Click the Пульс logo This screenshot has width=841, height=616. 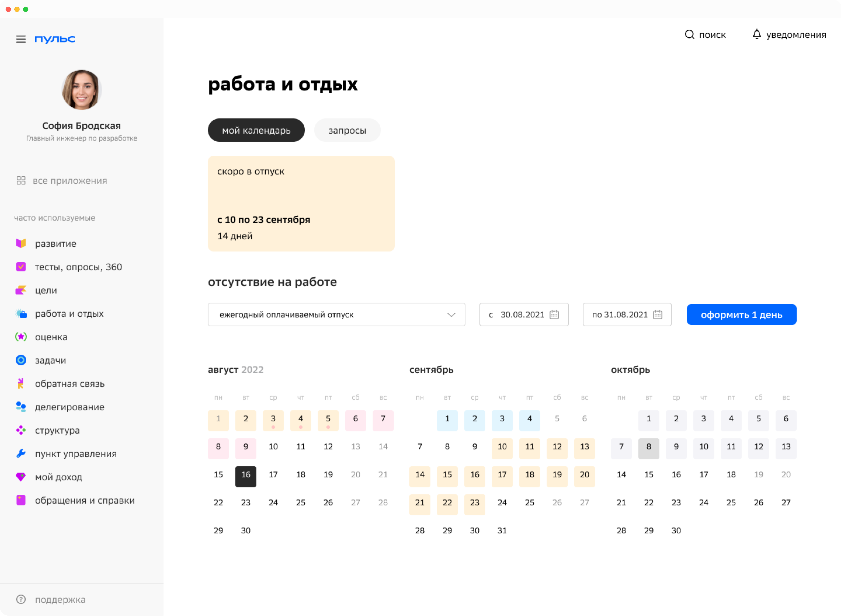coord(55,39)
